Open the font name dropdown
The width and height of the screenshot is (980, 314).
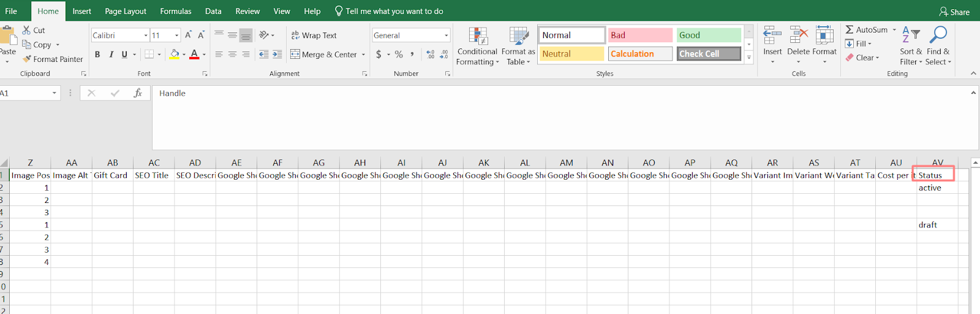pos(146,36)
